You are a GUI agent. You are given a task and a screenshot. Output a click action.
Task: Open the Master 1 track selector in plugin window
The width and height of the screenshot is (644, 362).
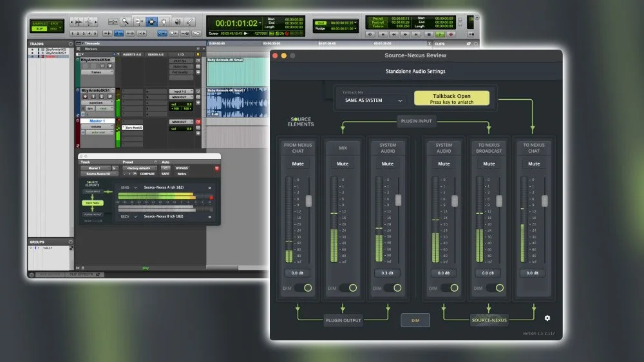[x=95, y=168]
